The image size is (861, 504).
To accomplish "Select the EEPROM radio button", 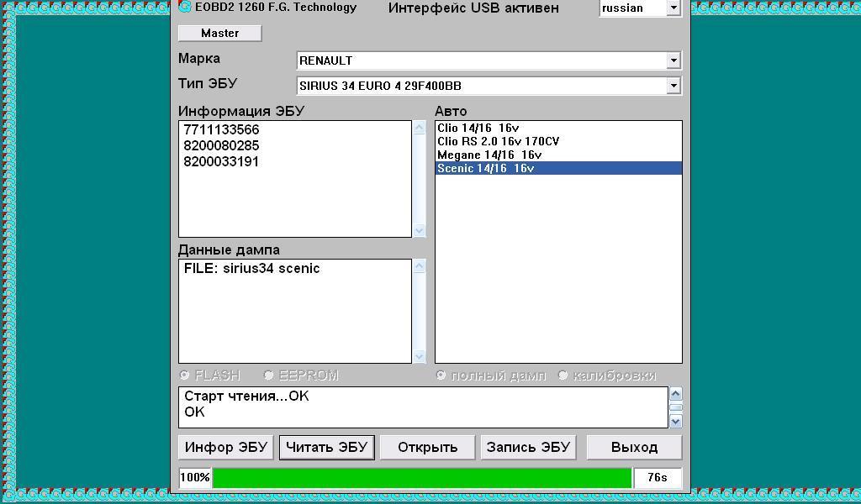I will click(x=269, y=375).
